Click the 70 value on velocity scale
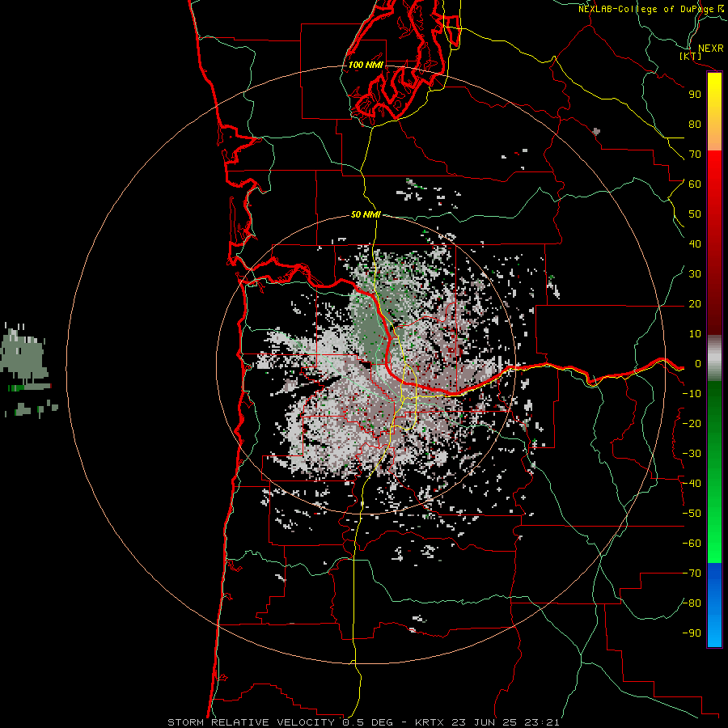The height and width of the screenshot is (728, 728). [x=695, y=154]
